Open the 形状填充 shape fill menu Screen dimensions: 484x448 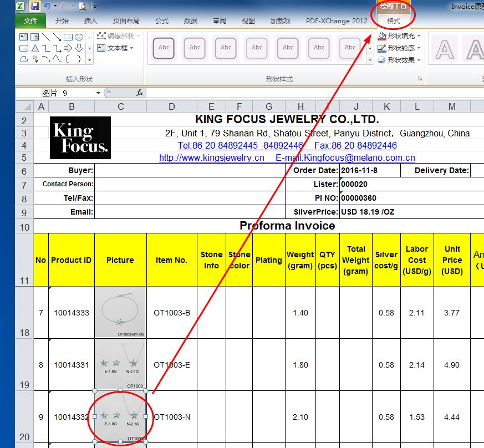(399, 36)
